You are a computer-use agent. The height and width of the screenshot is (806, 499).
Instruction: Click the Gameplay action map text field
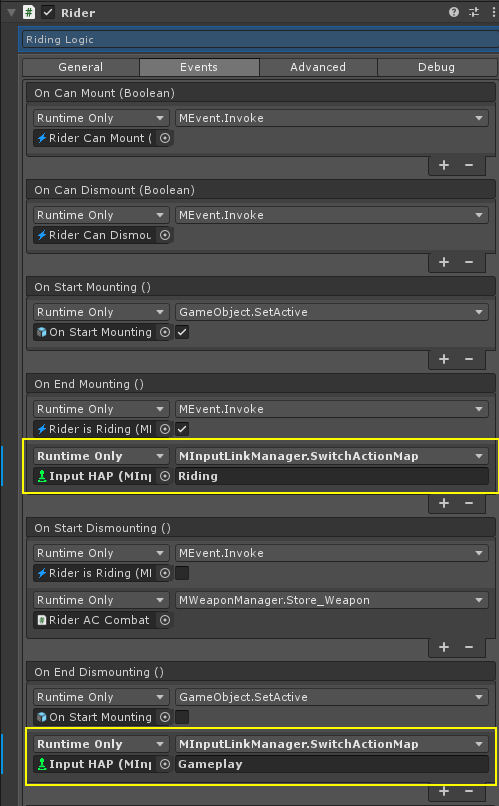[331, 764]
